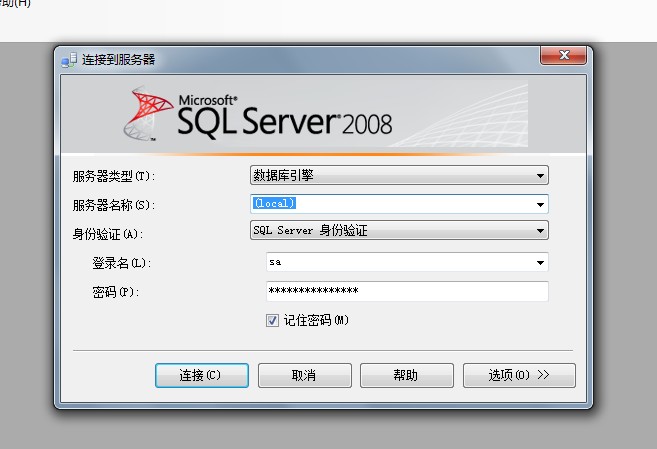Click the 连接到服务器 title text

click(x=118, y=59)
